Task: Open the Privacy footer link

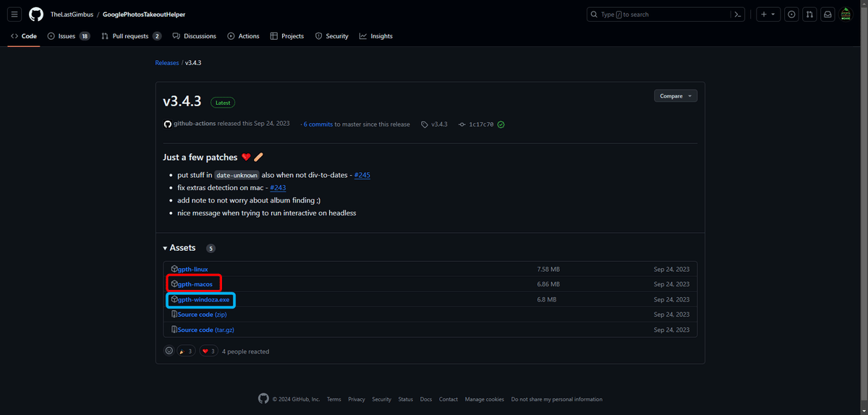Action: coord(357,399)
